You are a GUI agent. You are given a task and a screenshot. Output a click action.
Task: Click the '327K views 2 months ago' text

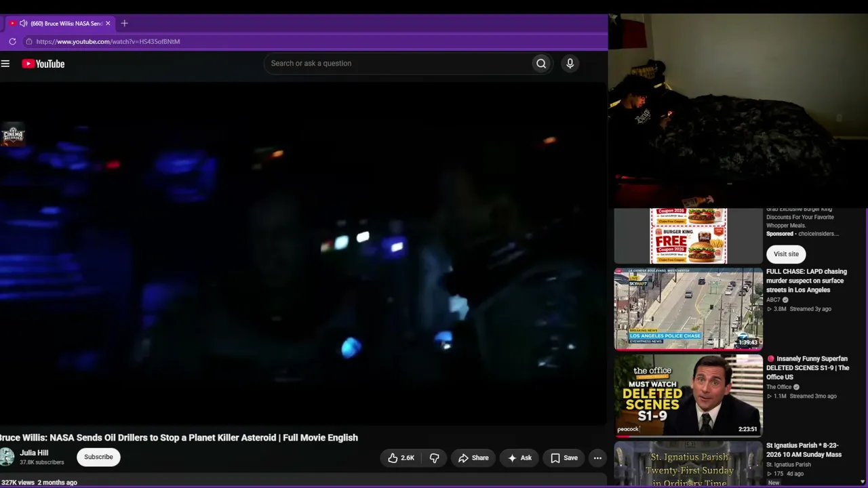(39, 483)
